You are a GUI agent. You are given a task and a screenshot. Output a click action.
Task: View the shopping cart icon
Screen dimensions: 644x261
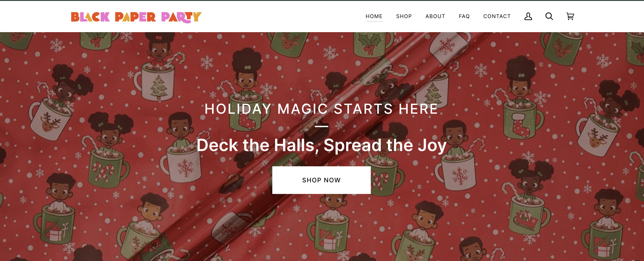(x=570, y=16)
